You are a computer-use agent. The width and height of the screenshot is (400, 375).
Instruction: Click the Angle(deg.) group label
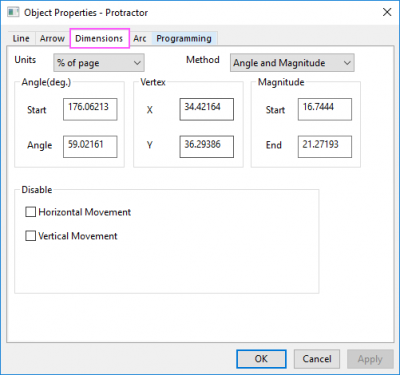point(46,82)
